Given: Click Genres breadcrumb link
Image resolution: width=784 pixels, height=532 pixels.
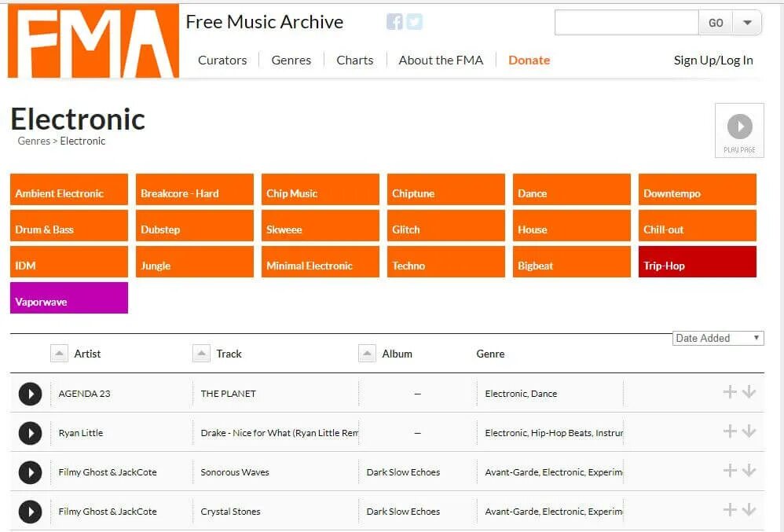Looking at the screenshot, I should point(34,141).
